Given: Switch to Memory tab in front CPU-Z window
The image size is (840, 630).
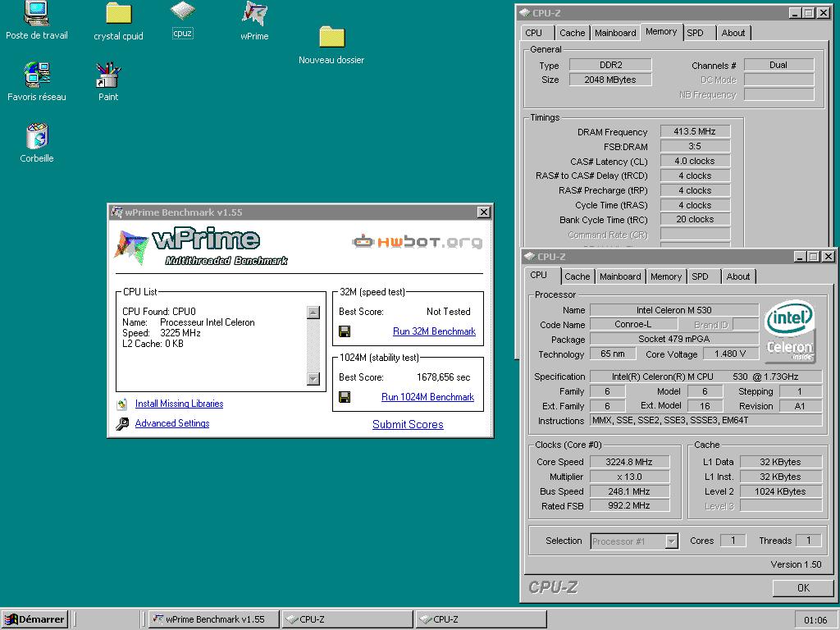Looking at the screenshot, I should 666,276.
